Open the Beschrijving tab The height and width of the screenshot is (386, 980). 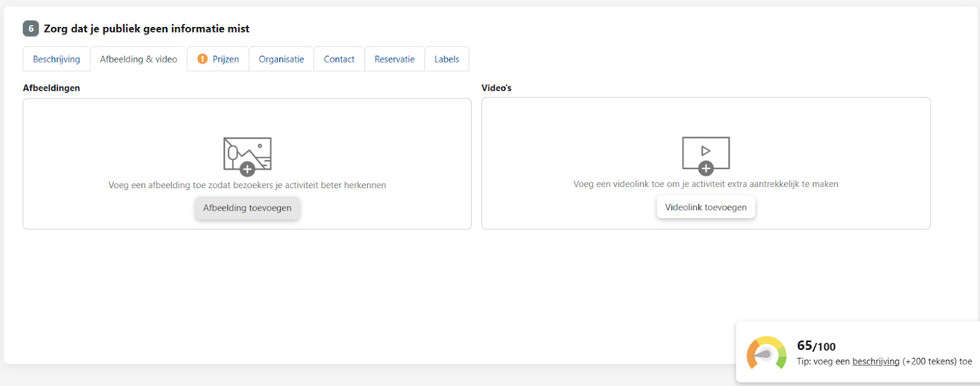(56, 59)
